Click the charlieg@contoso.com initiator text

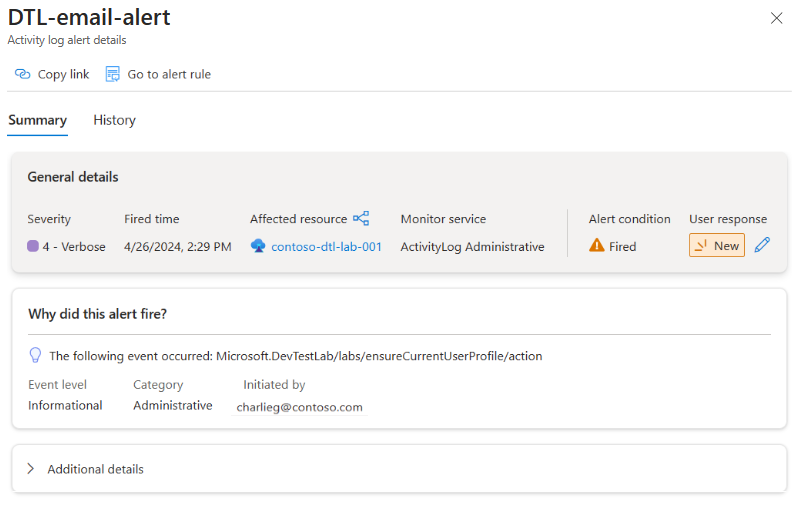tap(299, 407)
